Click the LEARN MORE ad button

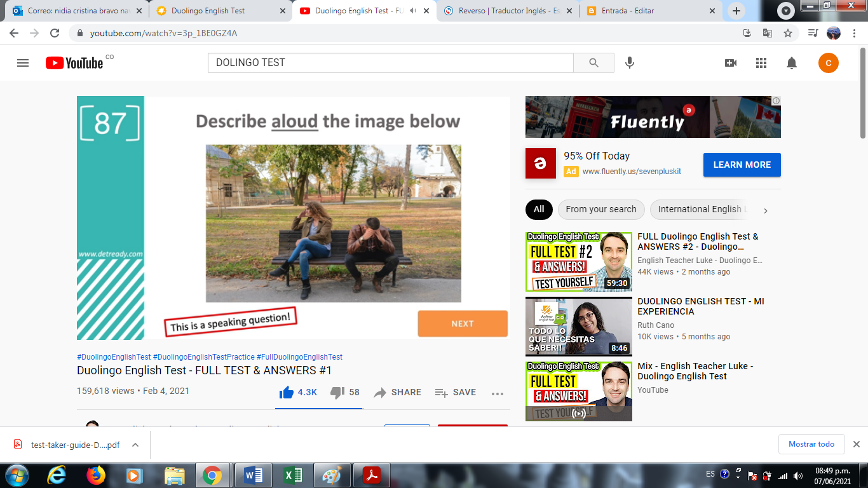tap(742, 165)
